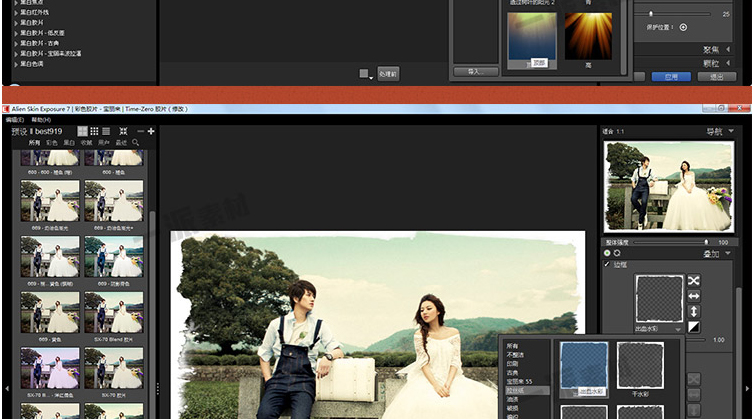Screen dimensions: 755x419
Task: Flip the border vertically
Action: coord(693,311)
